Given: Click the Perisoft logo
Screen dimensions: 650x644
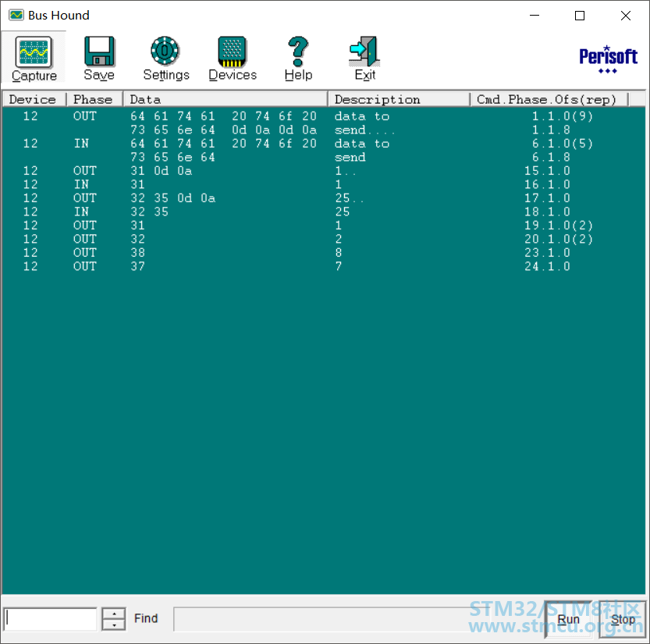Looking at the screenshot, I should point(608,59).
